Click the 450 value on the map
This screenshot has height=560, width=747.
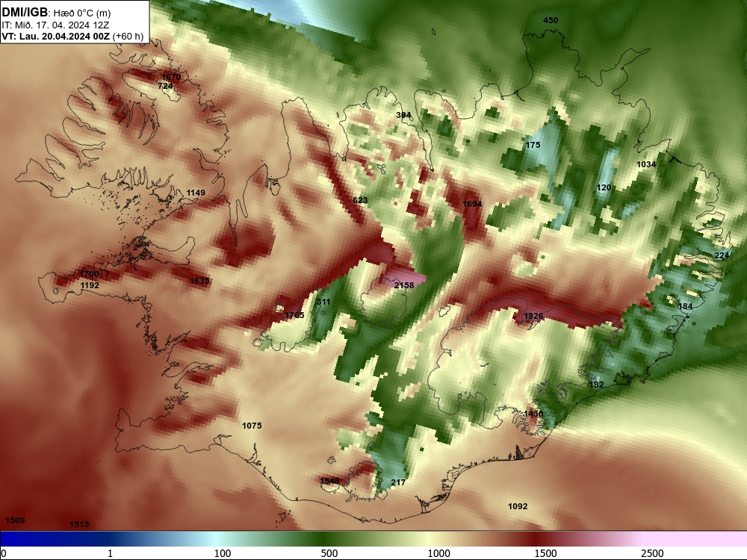coord(551,20)
